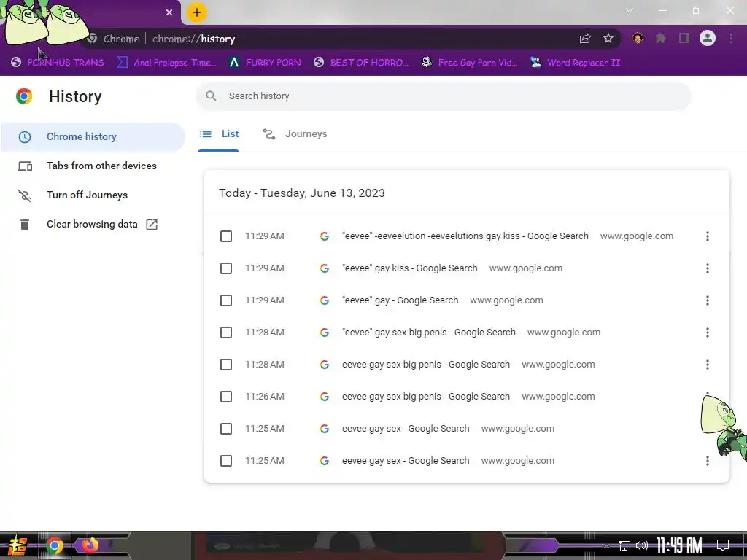Check the 11:28 AM row with unquoted eevee

[226, 365]
